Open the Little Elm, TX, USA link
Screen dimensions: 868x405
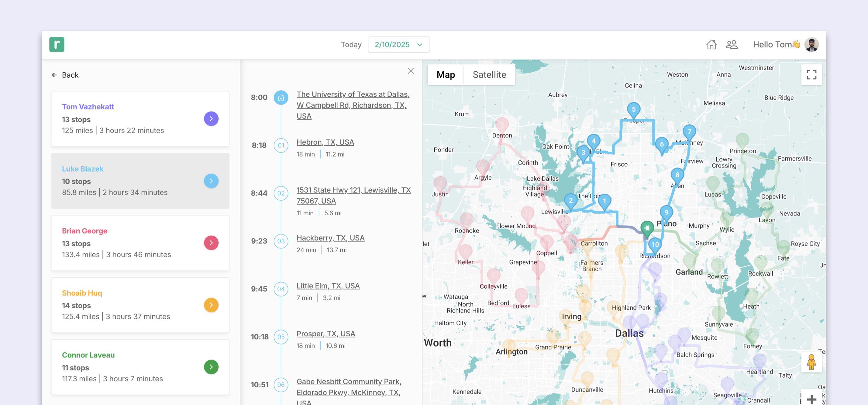tap(328, 286)
